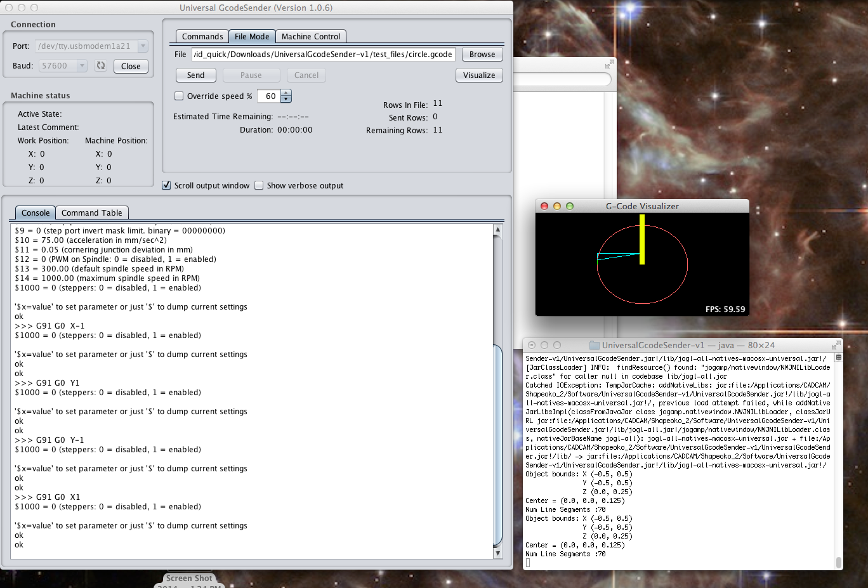Click the address field in the background browser window
Screen dimensions: 868x588
coord(562,80)
